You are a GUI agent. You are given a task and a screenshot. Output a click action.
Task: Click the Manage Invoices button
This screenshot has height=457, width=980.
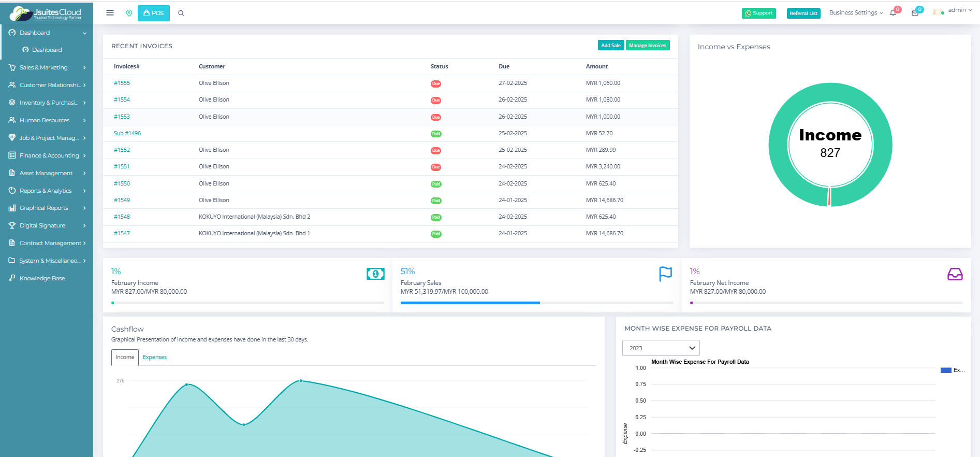[x=647, y=46]
